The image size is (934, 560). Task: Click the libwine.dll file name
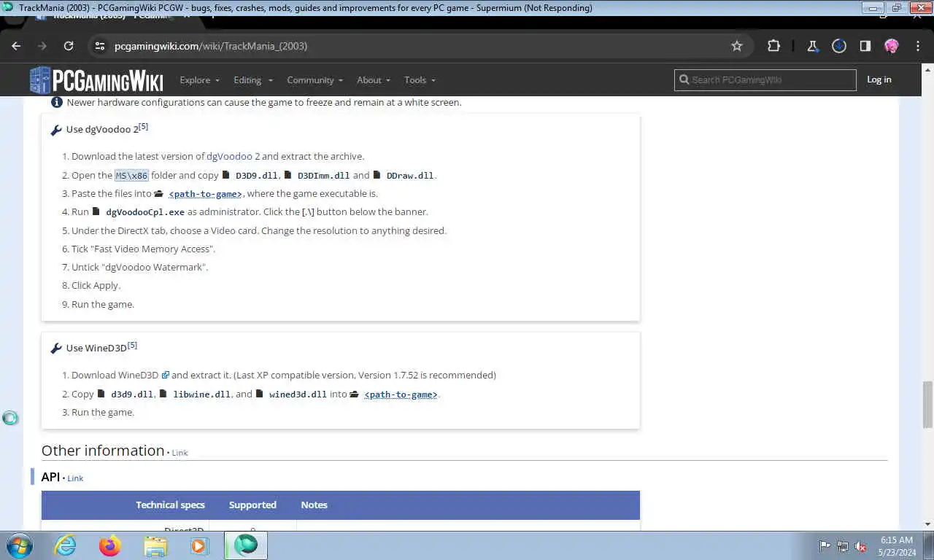tap(201, 394)
